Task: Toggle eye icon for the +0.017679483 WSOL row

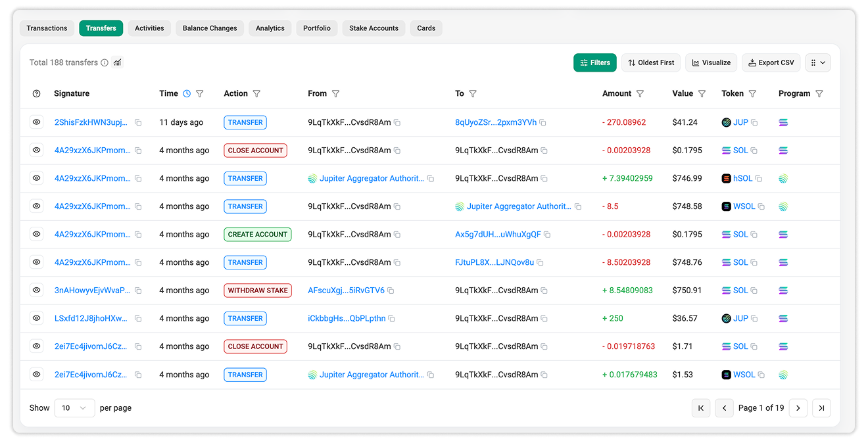Action: [37, 375]
